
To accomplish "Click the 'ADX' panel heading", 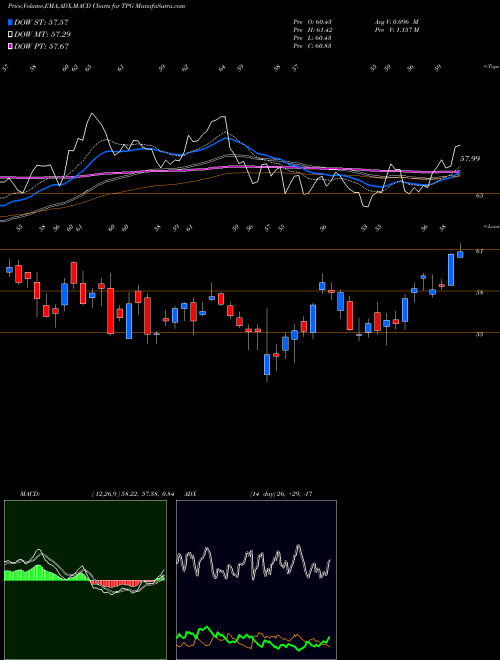I will coord(190,494).
